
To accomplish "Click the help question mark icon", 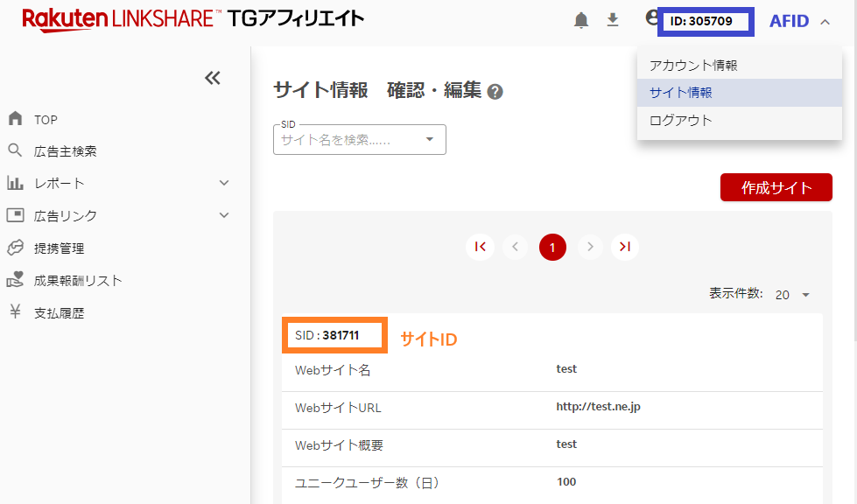I will 495,92.
